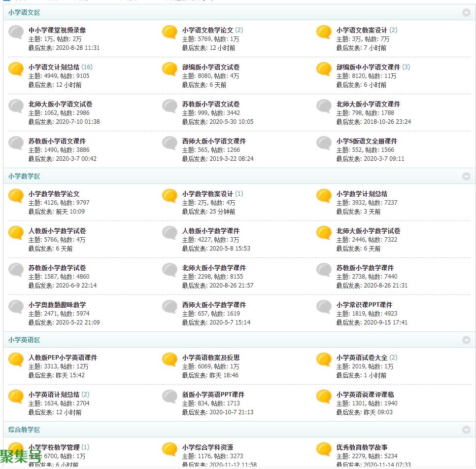Collapse the 小学语文区 section
Screen dimensions: 476x469
point(466,12)
